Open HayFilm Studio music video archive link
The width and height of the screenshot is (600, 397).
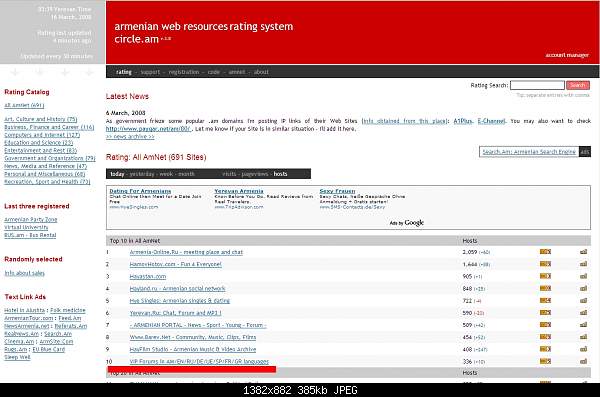[192, 350]
